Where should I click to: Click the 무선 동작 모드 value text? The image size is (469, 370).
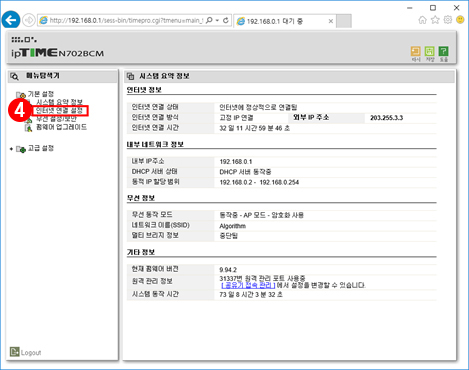(x=262, y=215)
